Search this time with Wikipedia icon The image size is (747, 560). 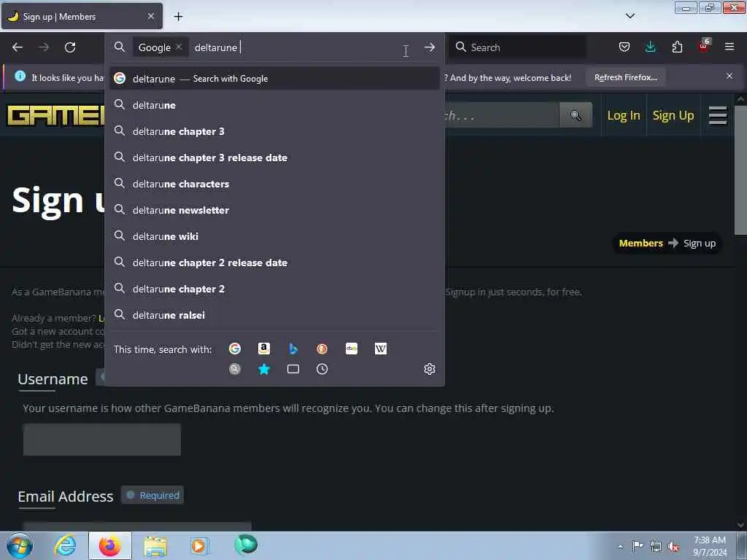tap(381, 349)
